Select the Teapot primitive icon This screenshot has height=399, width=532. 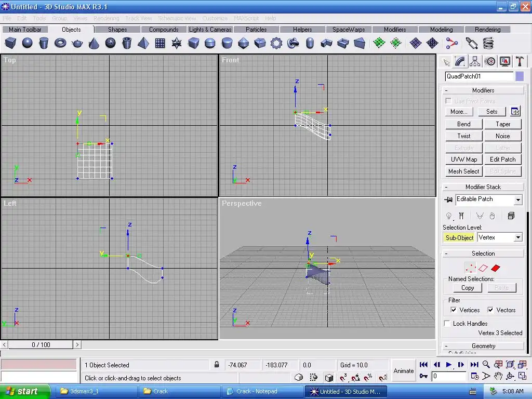pos(77,44)
